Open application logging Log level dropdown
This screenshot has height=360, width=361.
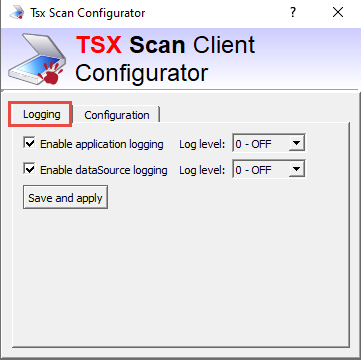269,144
